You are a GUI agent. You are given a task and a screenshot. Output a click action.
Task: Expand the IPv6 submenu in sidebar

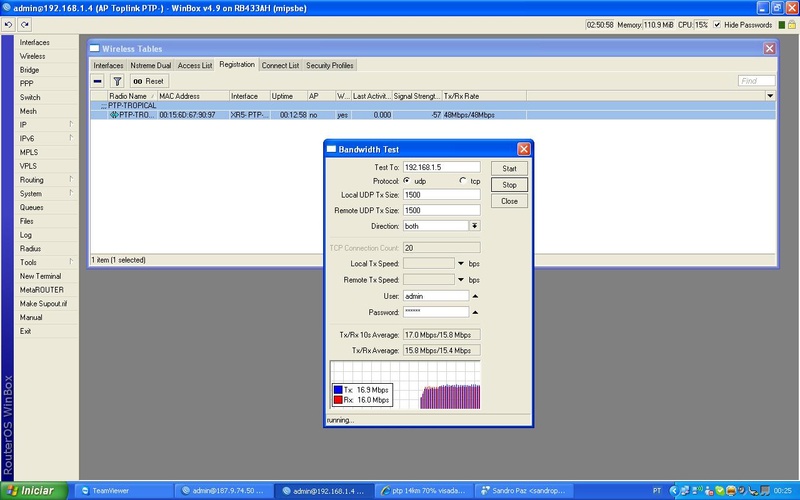click(x=71, y=138)
